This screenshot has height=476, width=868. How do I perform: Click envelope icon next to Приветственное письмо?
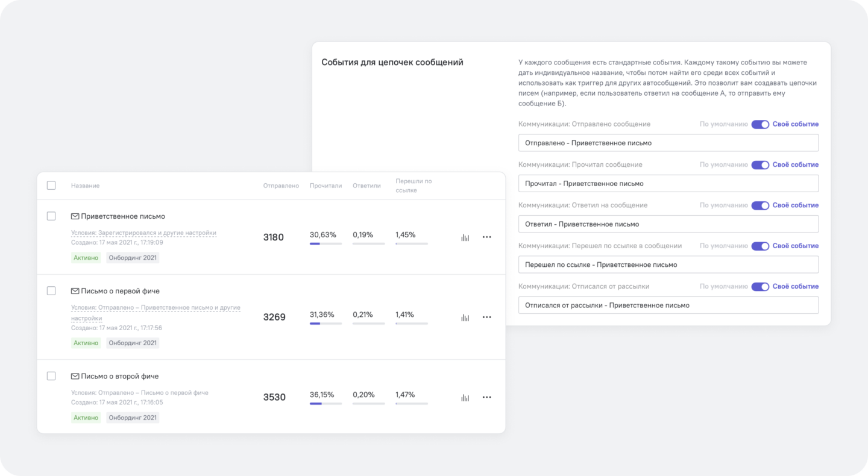point(75,216)
